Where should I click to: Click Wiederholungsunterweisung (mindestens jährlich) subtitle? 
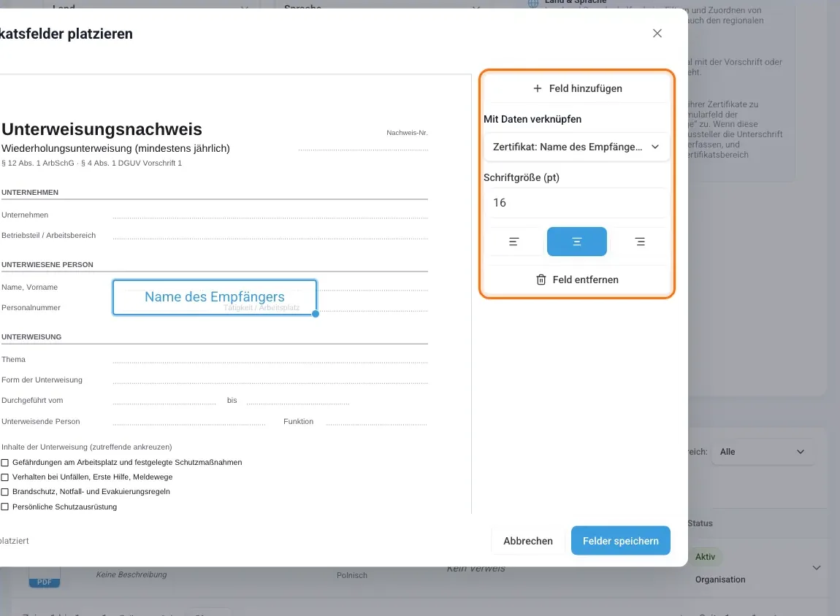[x=115, y=148]
